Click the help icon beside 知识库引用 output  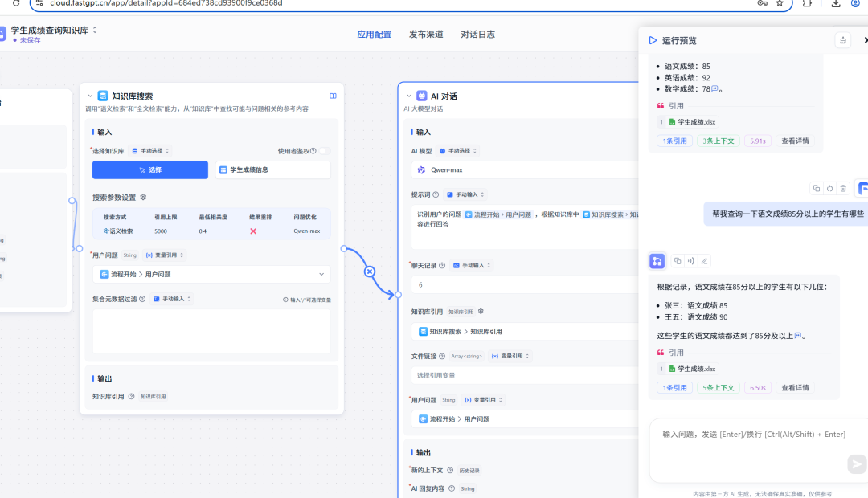click(x=131, y=396)
